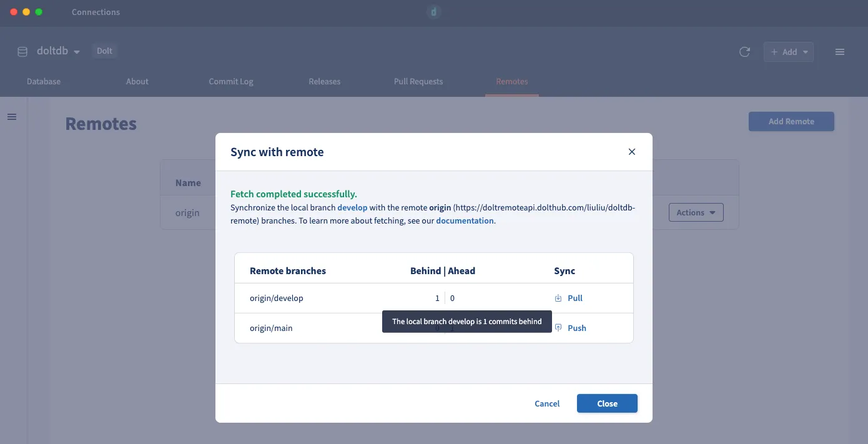Click the Push upload icon for origin/main
The width and height of the screenshot is (868, 444).
[559, 328]
